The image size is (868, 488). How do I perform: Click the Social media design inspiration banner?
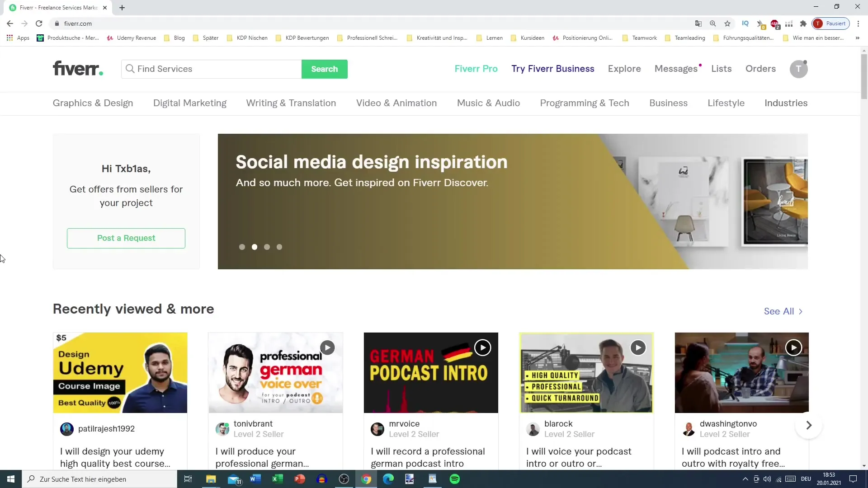pos(513,202)
